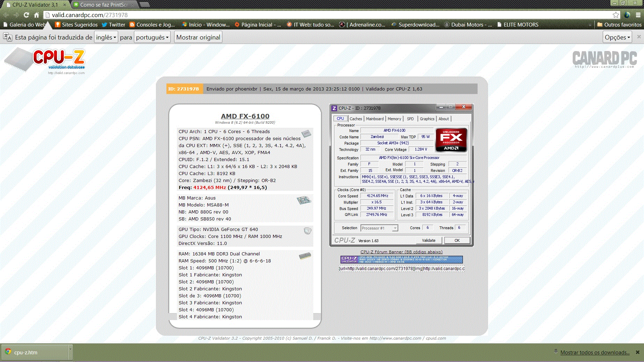
Task: Click the Freq 4124,65 MHz red value
Action: point(210,187)
